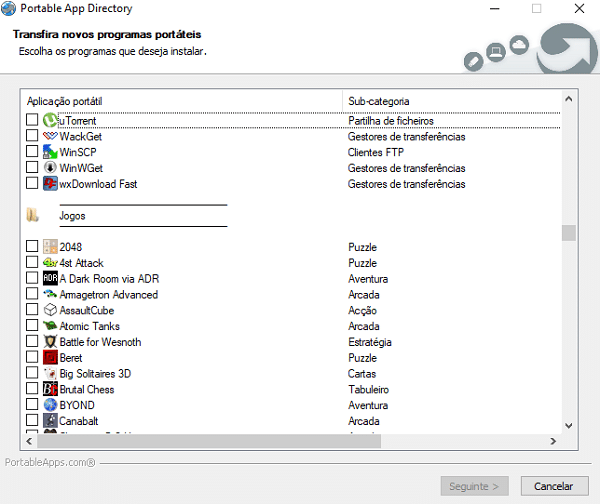The width and height of the screenshot is (600, 504).
Task: Tick the Brutal Chess checkbox
Action: 32,388
